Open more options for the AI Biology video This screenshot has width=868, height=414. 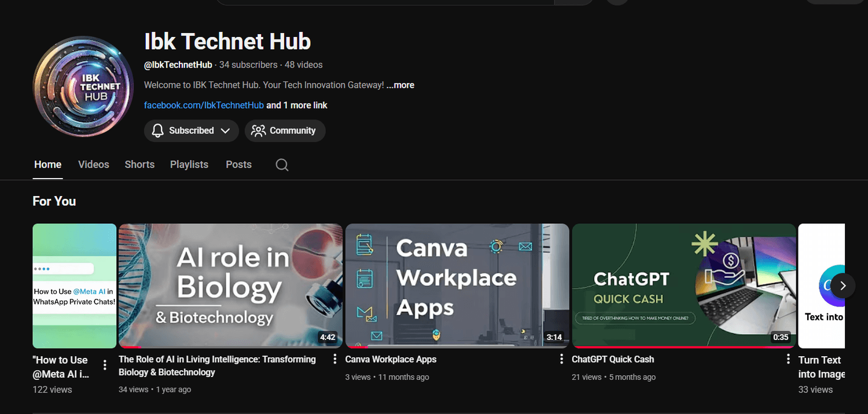click(x=335, y=358)
